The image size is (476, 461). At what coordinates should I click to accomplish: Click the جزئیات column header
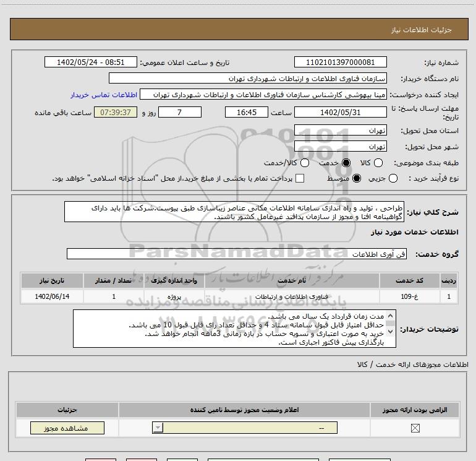[67, 410]
